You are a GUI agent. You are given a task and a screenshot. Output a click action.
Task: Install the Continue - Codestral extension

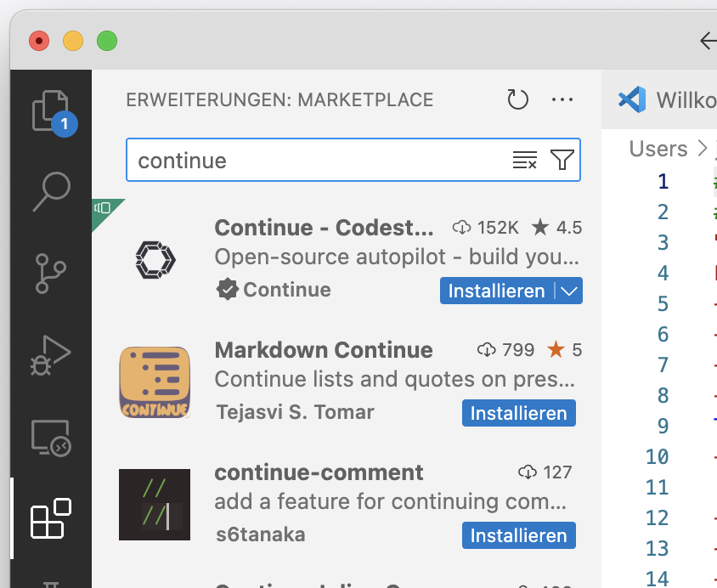tap(497, 291)
